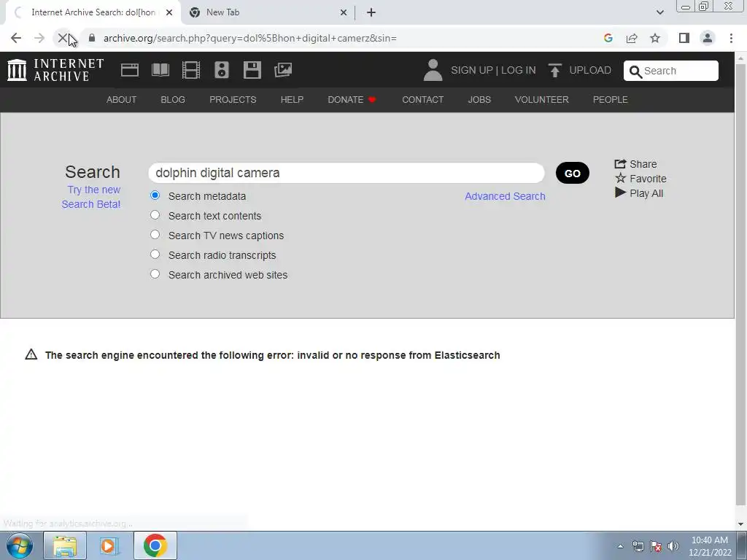Click the Share icon link
This screenshot has width=747, height=560.
[x=635, y=164]
